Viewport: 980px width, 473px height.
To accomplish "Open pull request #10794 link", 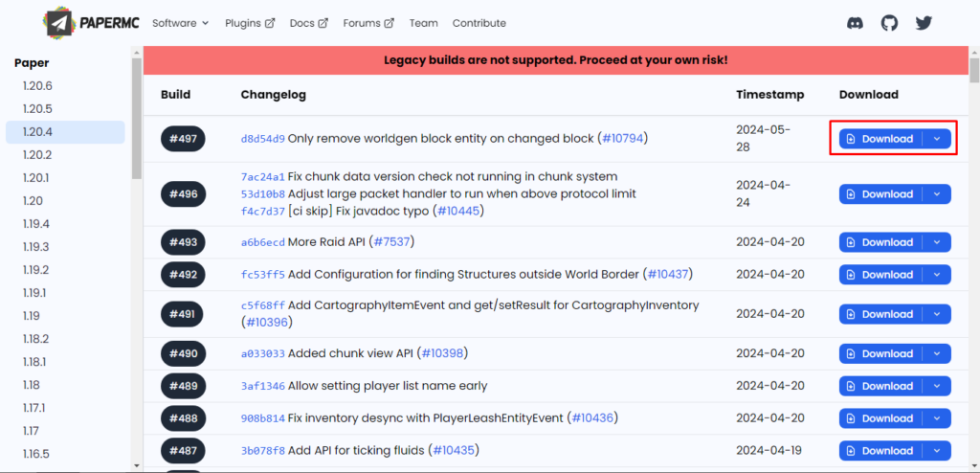I will (x=622, y=138).
